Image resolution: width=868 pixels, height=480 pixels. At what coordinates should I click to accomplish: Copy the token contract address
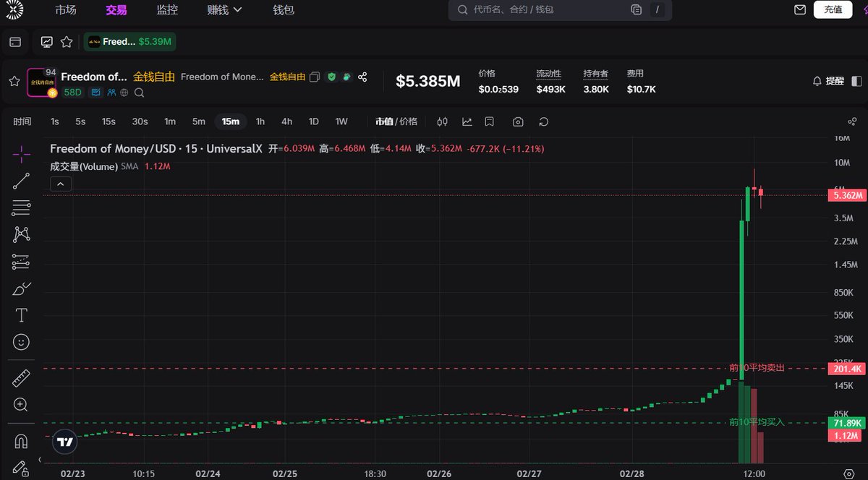click(x=315, y=77)
